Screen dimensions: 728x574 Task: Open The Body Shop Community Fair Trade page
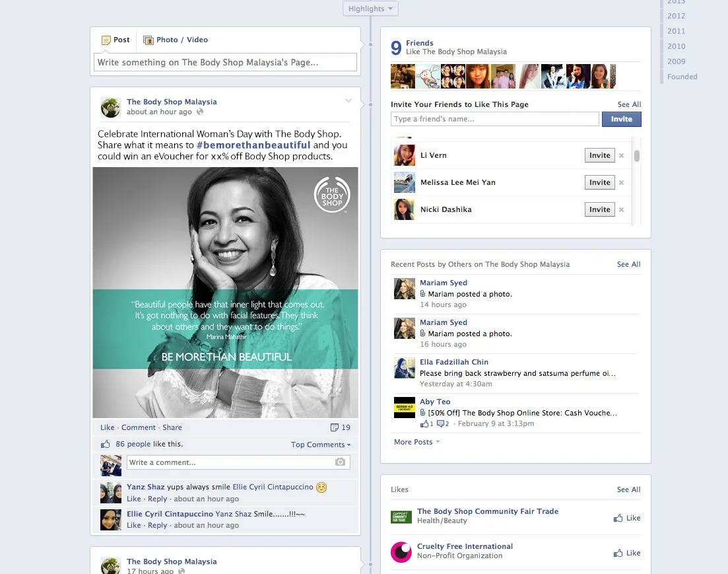point(488,511)
